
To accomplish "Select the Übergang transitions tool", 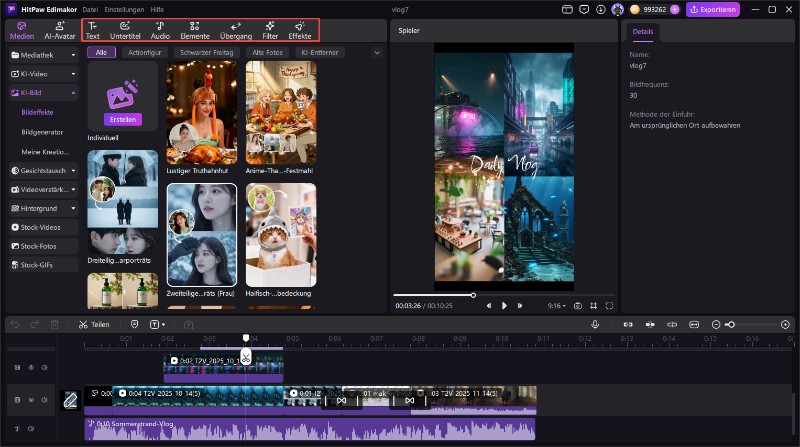I will 235,30.
